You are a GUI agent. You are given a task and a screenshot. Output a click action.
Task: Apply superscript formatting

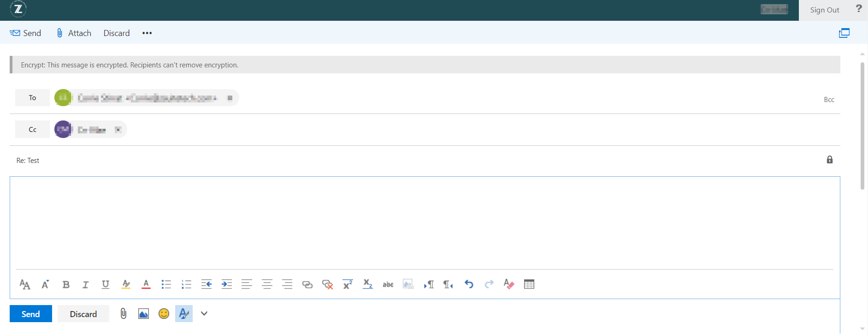tap(348, 284)
